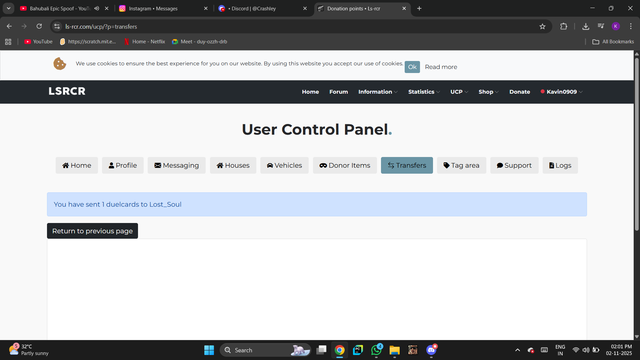The image size is (640, 360).
Task: Close the Instagram Messages tab
Action: (x=206, y=9)
